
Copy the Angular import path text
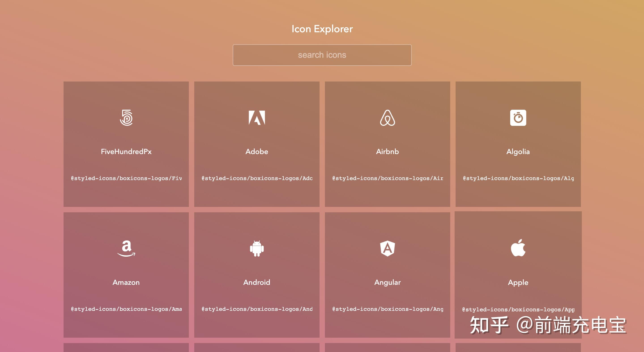[x=388, y=309]
